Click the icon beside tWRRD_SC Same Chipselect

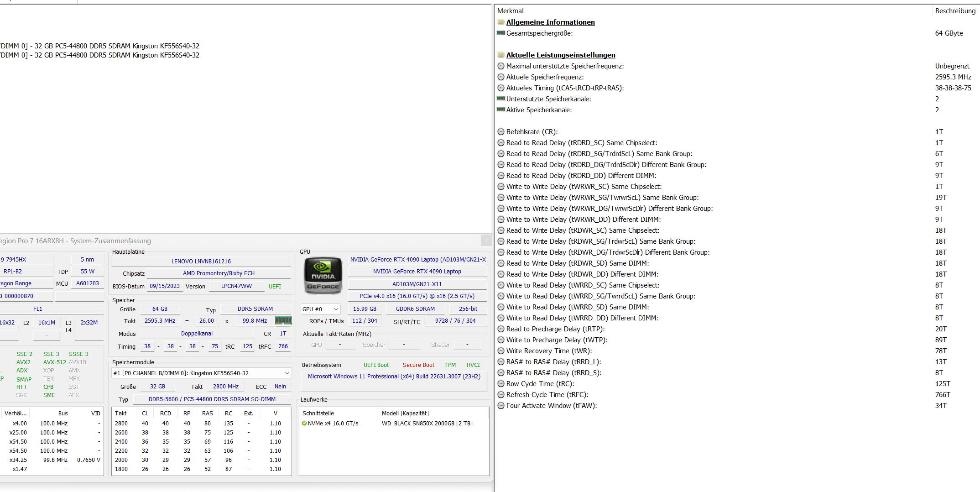pos(501,285)
